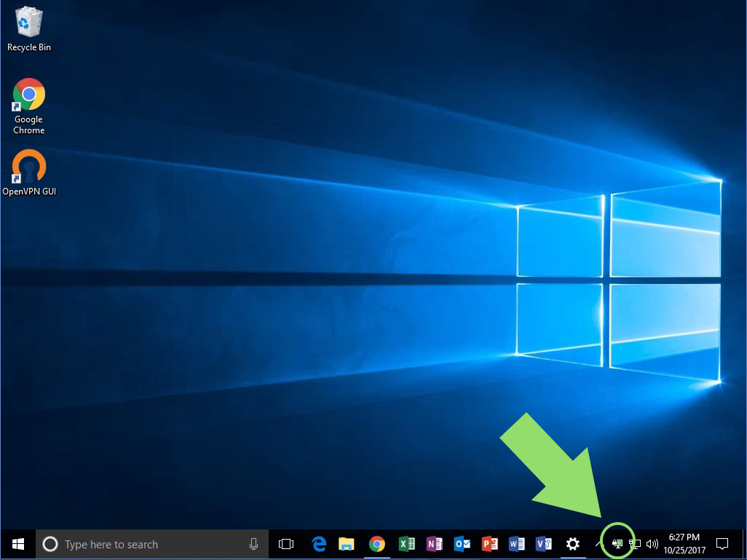The width and height of the screenshot is (747, 560).
Task: Open the volume speaker tray icon
Action: pos(652,544)
